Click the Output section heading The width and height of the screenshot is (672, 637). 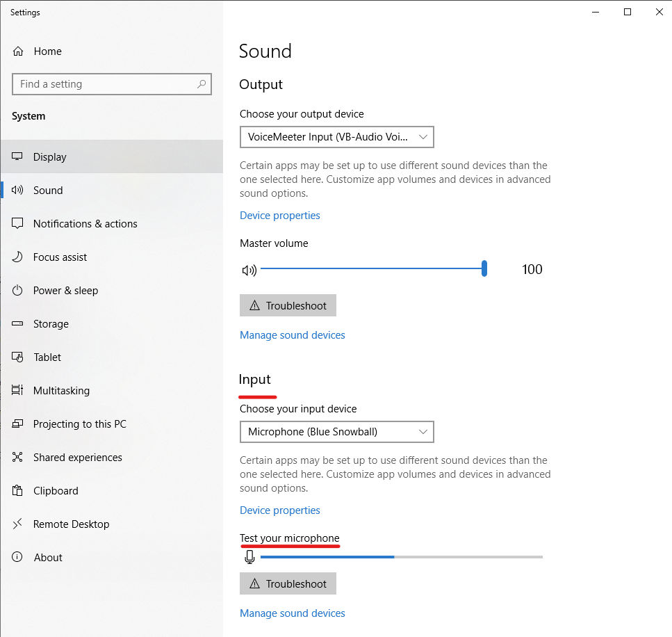pyautogui.click(x=261, y=85)
